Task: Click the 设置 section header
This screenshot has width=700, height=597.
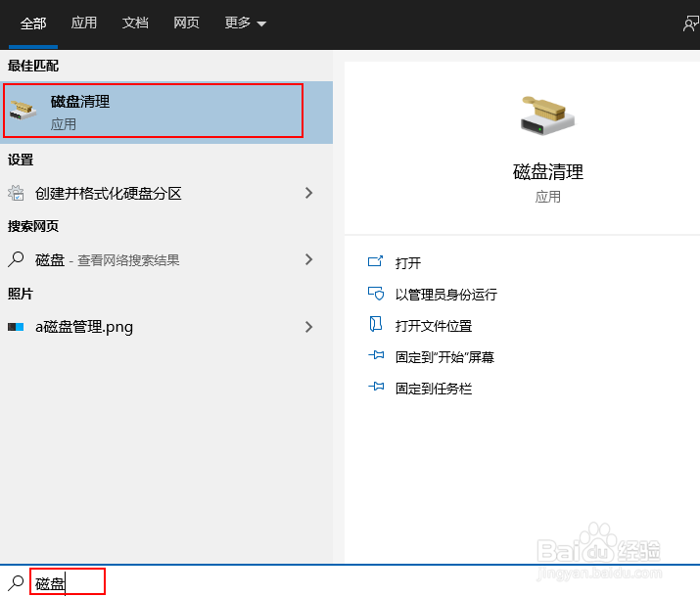Action: point(21,160)
